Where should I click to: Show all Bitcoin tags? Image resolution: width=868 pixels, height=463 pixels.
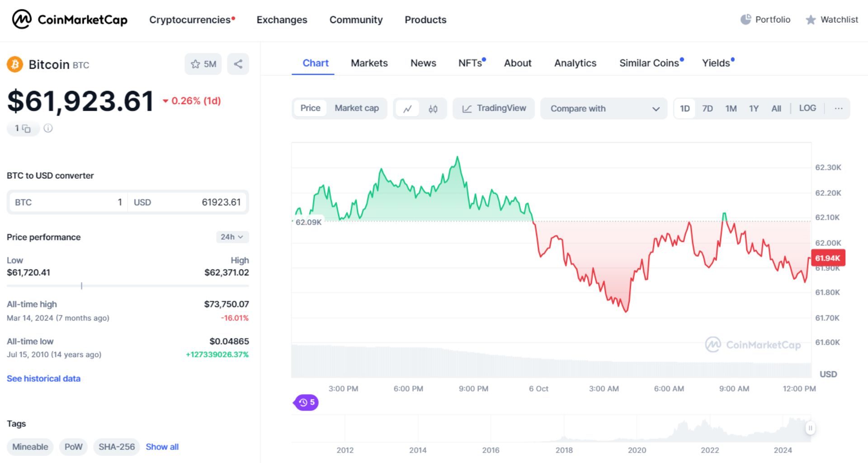pos(162,447)
